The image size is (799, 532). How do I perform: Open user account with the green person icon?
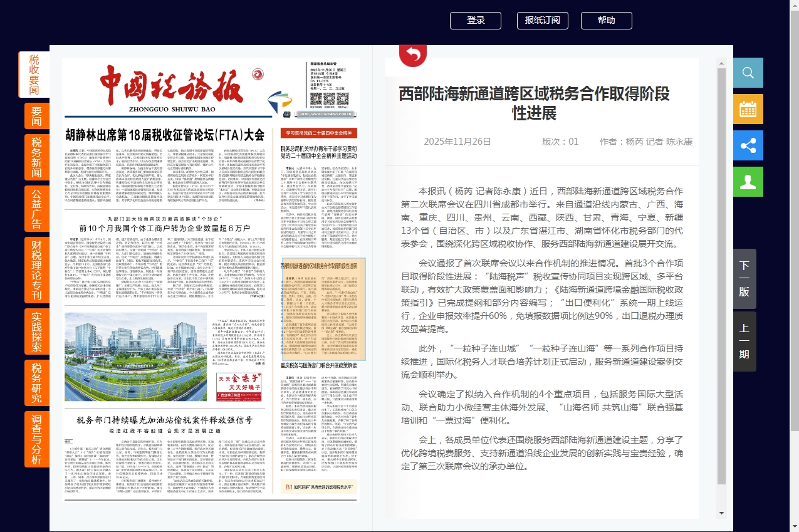(x=747, y=182)
